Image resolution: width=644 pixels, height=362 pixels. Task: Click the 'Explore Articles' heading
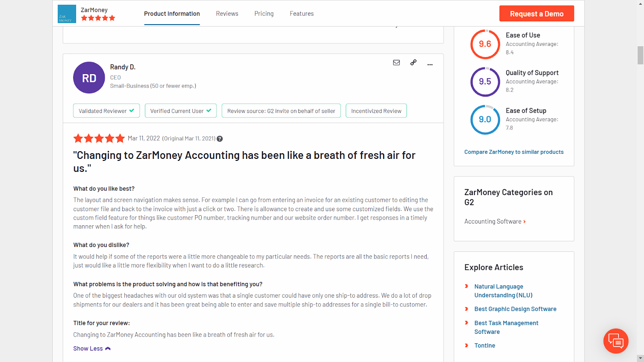point(494,267)
